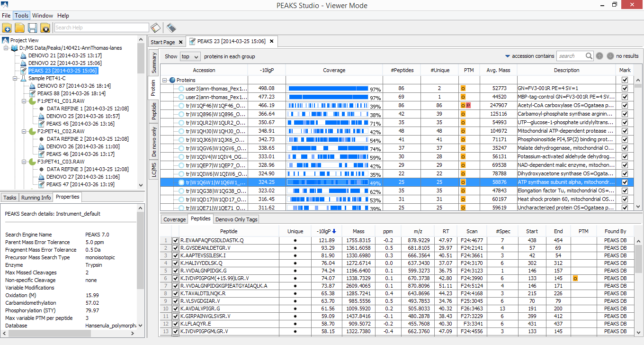The image size is (644, 345).
Task: Click the PTM icon for peptide K.IVDVPIGPGM(+15.99)LGR.V
Action: (x=575, y=278)
